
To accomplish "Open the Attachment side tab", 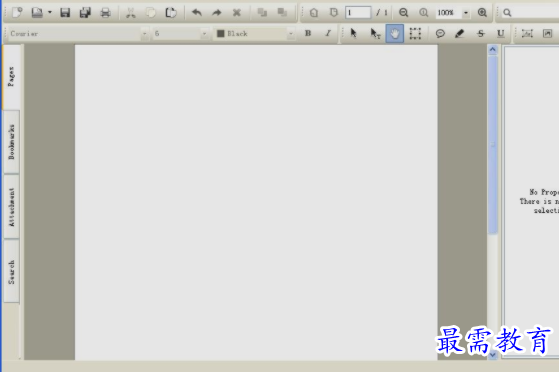I will pos(11,207).
